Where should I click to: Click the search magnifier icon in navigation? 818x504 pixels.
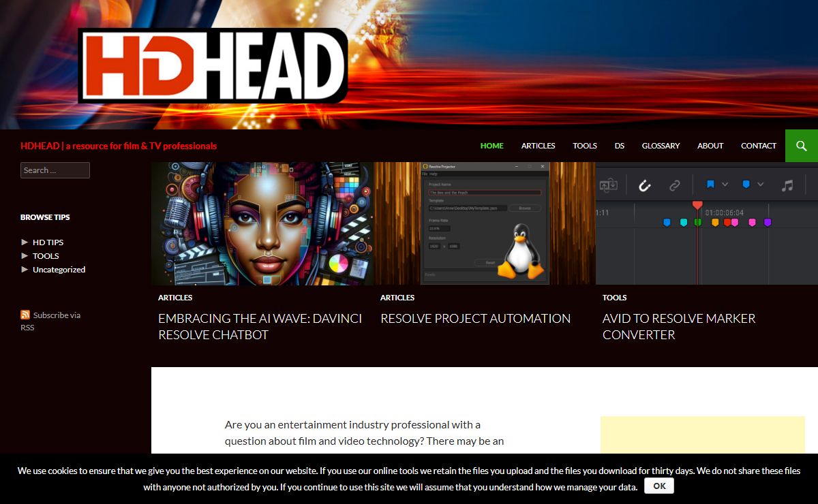[x=802, y=146]
